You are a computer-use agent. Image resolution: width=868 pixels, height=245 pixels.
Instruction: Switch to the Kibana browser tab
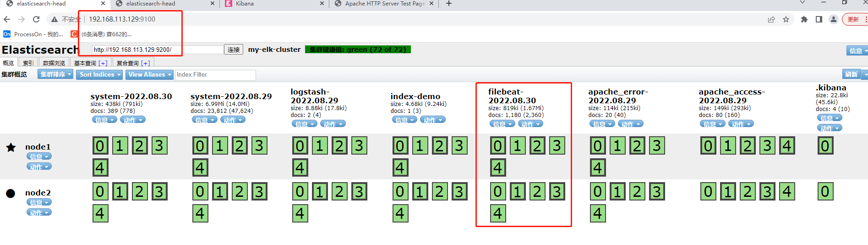click(274, 4)
